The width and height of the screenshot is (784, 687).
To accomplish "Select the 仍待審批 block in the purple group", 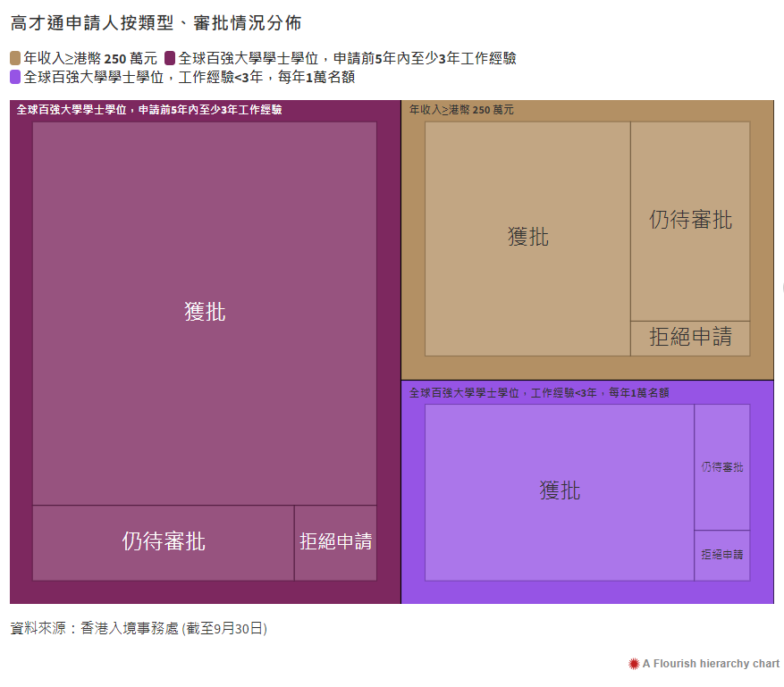I will coord(722,467).
